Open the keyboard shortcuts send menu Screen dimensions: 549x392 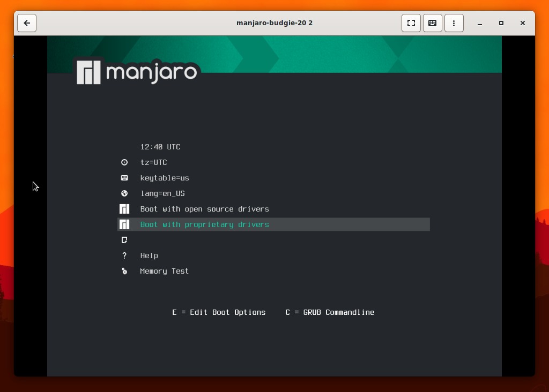tap(433, 23)
